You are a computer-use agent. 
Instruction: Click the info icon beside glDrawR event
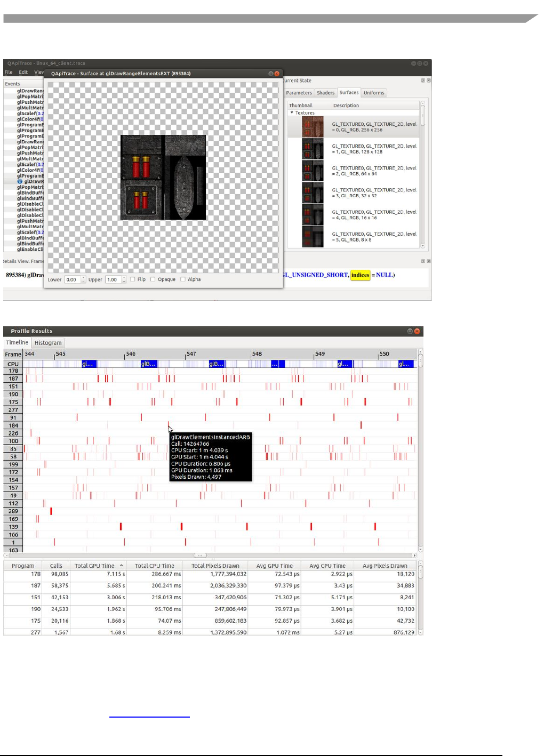tap(20, 181)
